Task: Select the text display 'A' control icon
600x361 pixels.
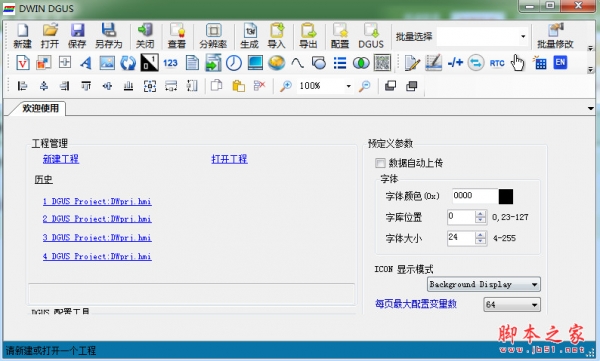Action: 86,62
